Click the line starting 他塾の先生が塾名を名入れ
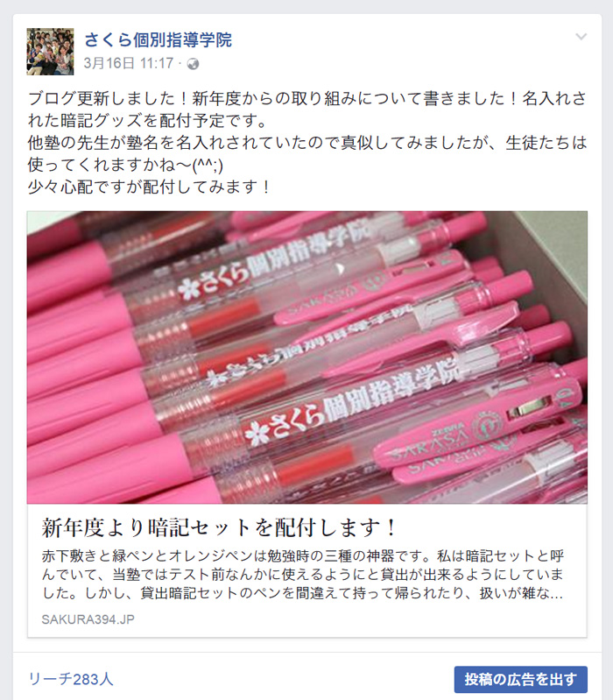 307,143
